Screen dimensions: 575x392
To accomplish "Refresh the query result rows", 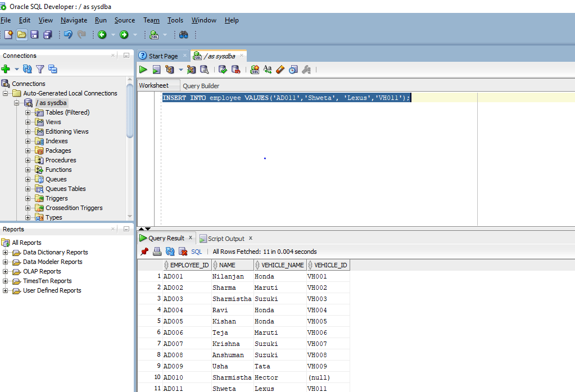I will tap(170, 251).
